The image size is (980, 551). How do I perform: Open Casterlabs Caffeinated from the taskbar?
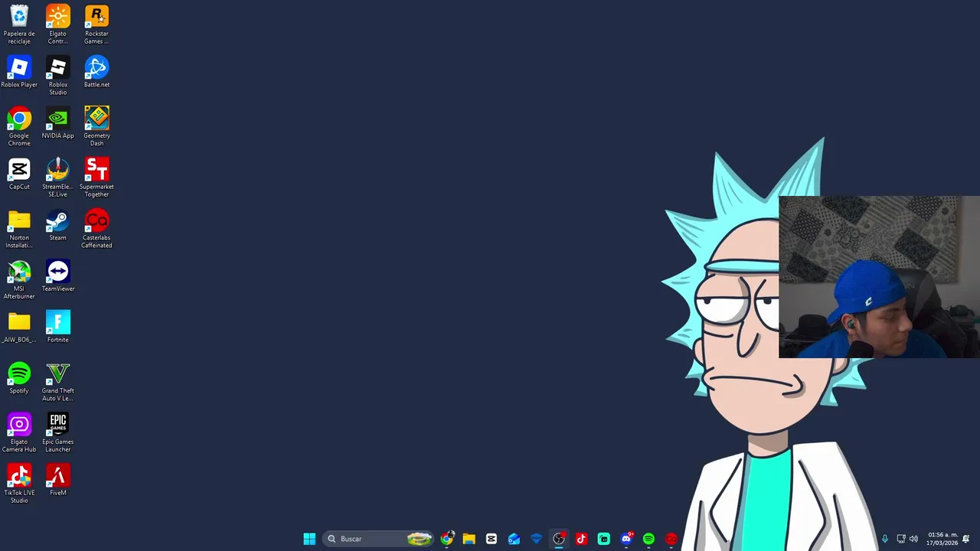tap(671, 539)
